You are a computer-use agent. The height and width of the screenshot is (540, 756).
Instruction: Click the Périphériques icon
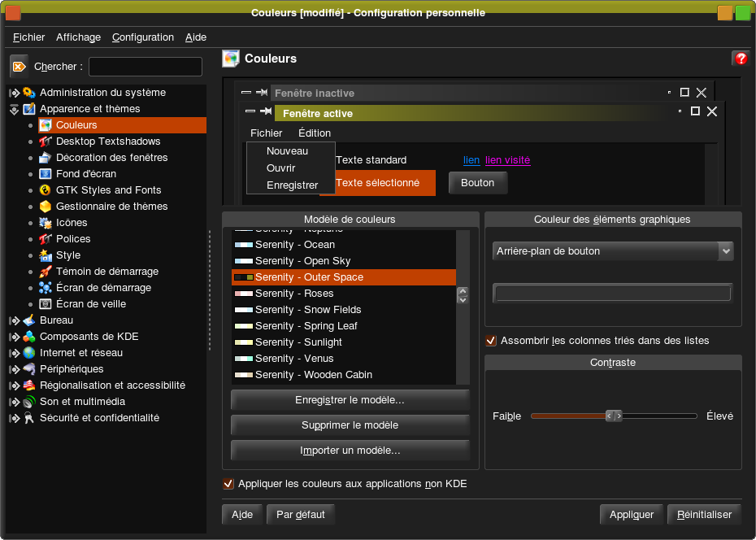(29, 369)
